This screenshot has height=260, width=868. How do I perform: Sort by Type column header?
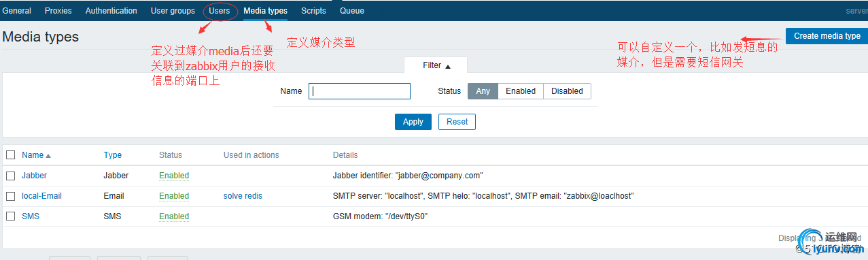[113, 155]
